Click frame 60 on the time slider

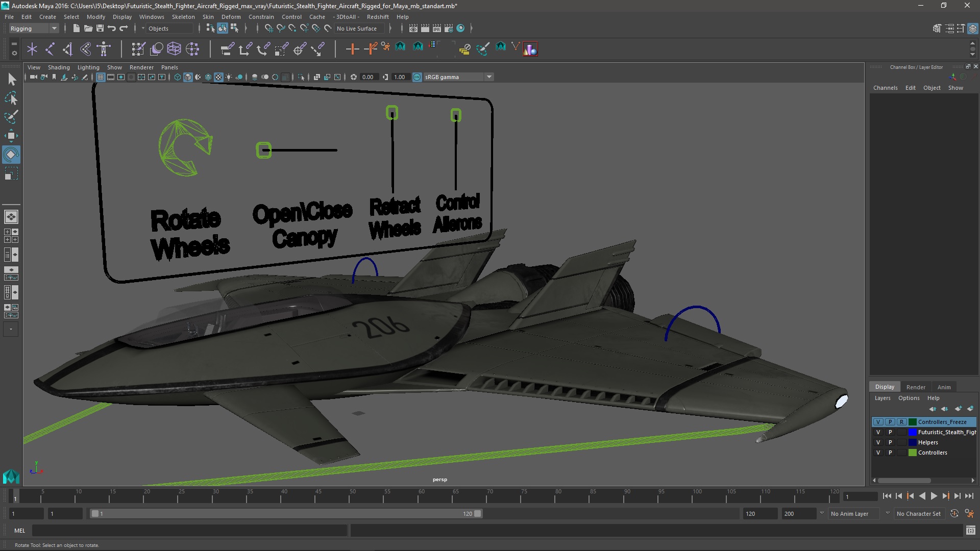[422, 496]
